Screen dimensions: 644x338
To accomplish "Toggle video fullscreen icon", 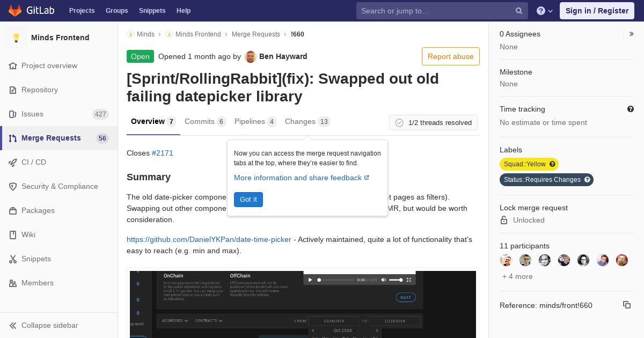I will (x=409, y=280).
